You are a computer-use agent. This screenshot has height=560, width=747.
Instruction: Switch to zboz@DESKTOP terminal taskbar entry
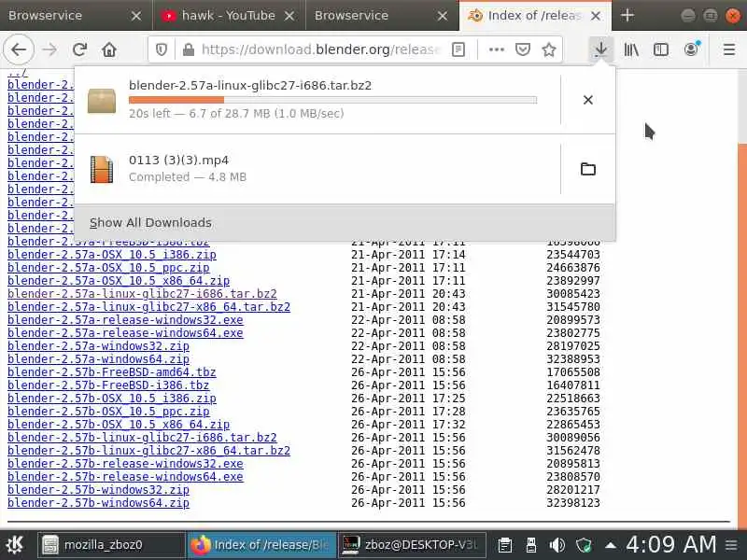click(412, 545)
